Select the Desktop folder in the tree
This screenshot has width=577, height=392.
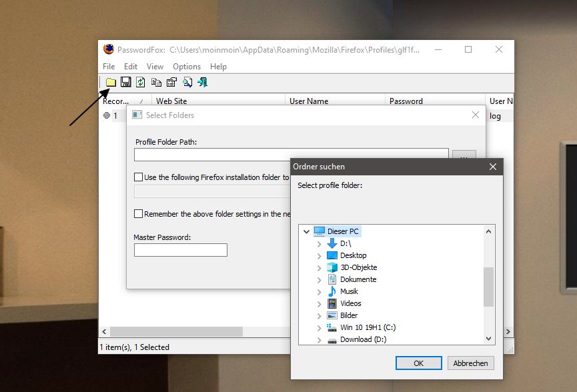click(x=354, y=255)
